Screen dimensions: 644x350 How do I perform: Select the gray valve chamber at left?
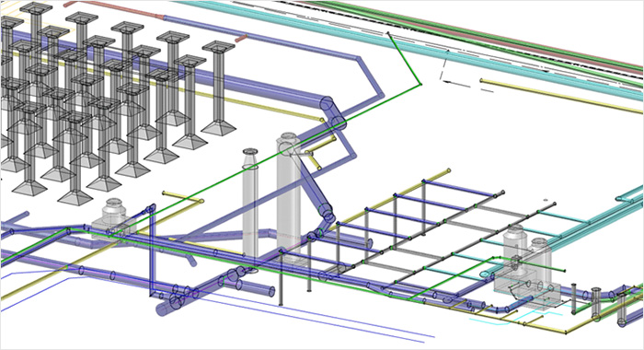(114, 220)
